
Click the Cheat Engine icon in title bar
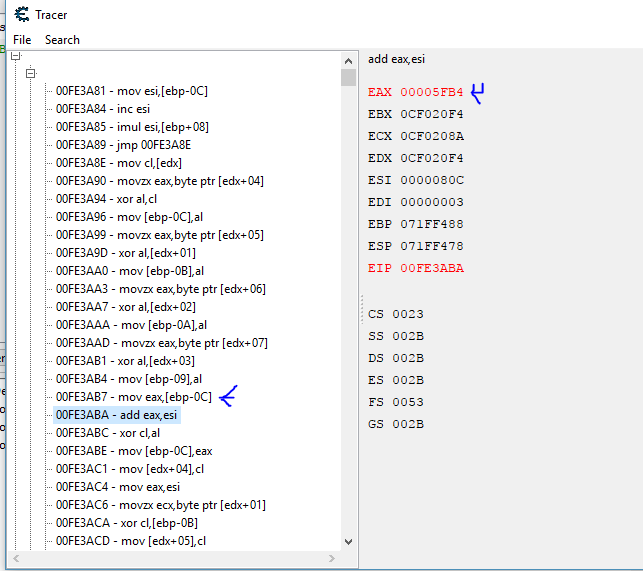pyautogui.click(x=20, y=14)
